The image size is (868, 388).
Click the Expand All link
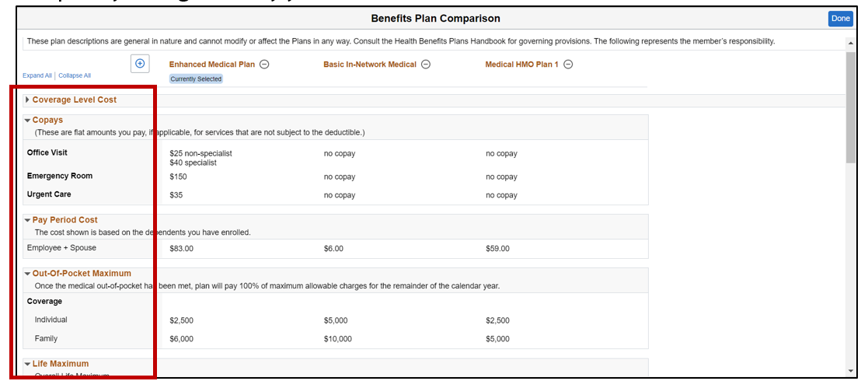(37, 75)
